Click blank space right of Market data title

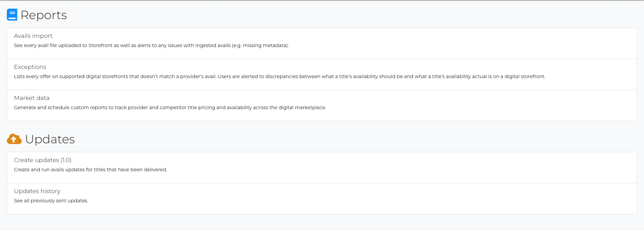coord(307,98)
